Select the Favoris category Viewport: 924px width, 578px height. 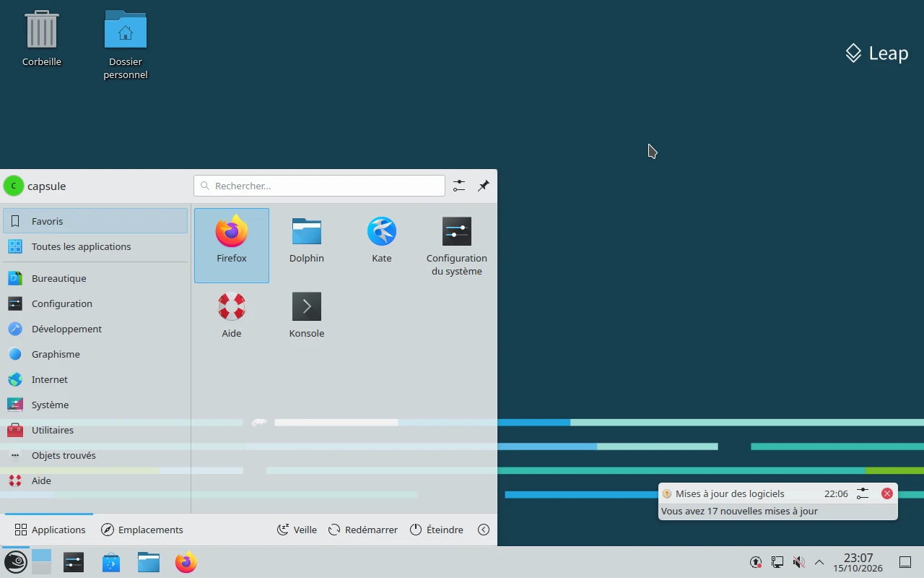tap(95, 221)
